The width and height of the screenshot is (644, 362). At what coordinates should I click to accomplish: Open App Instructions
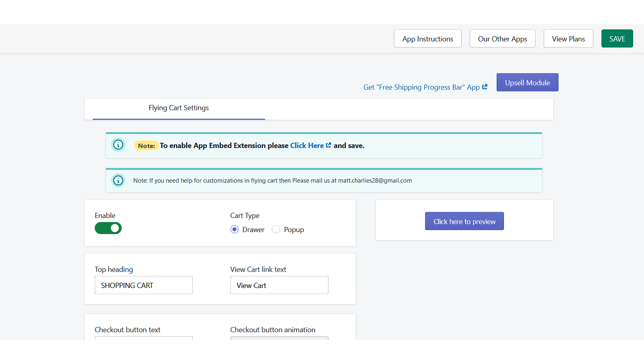(427, 39)
